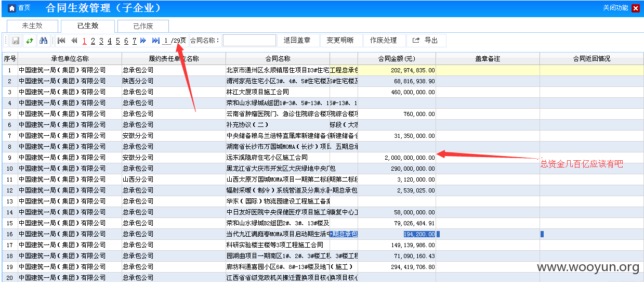Click the 关闭功能 link
Screen dimensions: 644x282
coord(615,8)
